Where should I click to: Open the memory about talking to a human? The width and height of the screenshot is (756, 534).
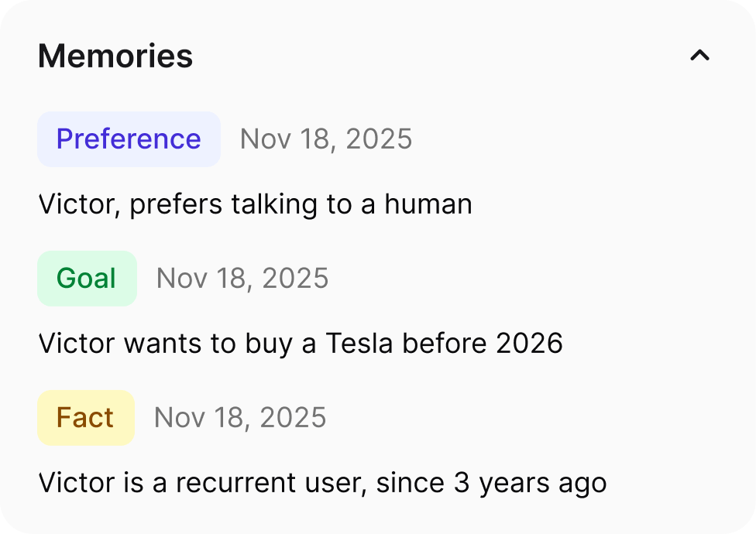coord(255,204)
